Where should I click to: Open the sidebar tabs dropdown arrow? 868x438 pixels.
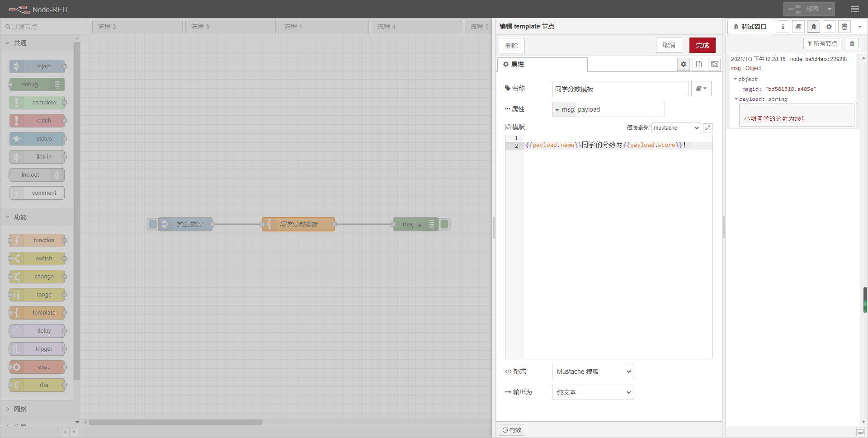click(x=860, y=27)
